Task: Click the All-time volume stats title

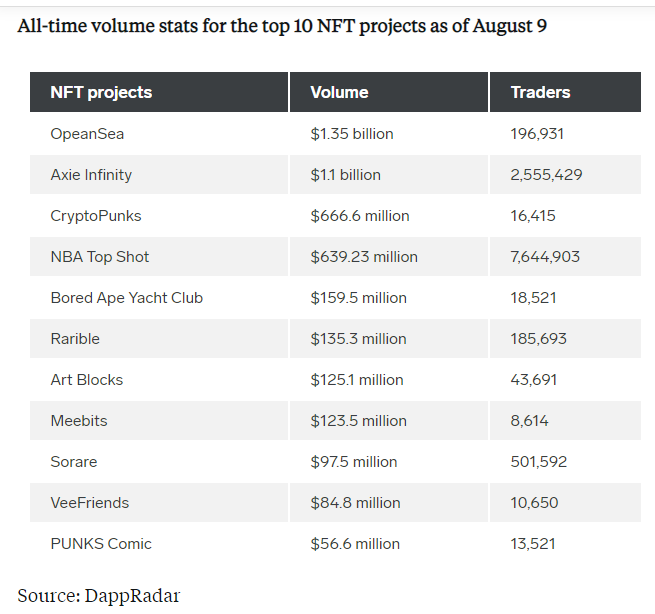Action: point(282,25)
